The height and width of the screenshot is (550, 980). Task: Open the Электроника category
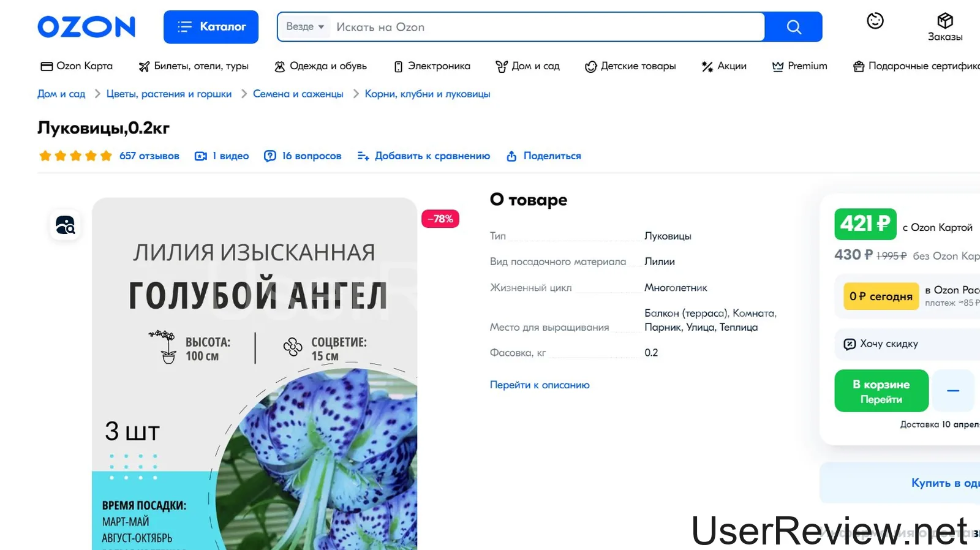(432, 66)
